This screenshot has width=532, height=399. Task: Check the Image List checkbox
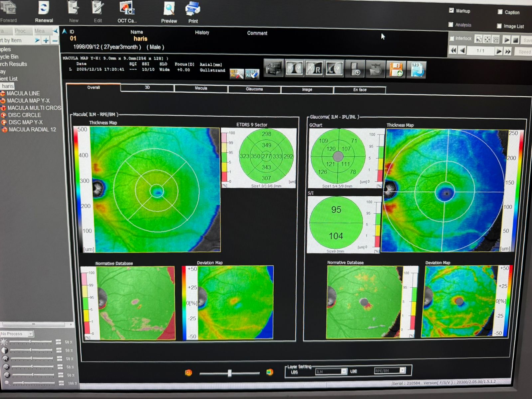499,26
